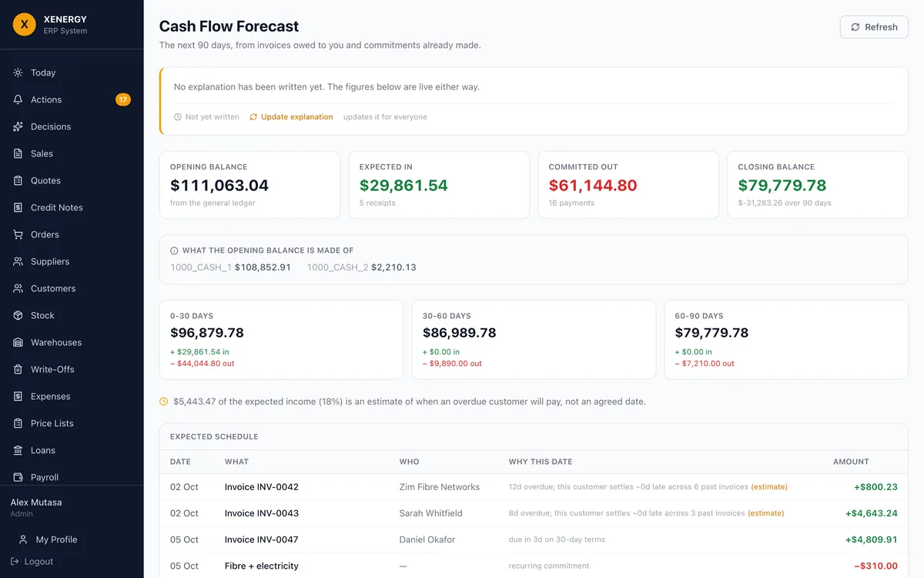This screenshot has width=924, height=578.
Task: Click the Price Lists clipboard icon
Action: coord(18,423)
